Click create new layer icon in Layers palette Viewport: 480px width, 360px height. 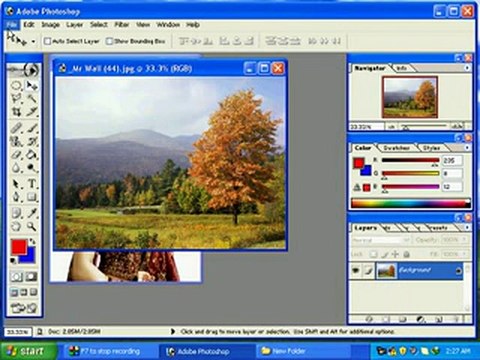click(x=439, y=319)
